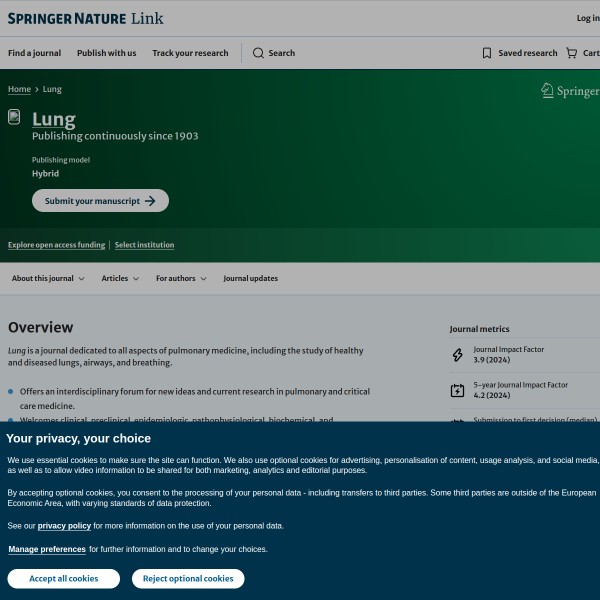
Task: Click the search magnifier icon
Action: [x=258, y=53]
